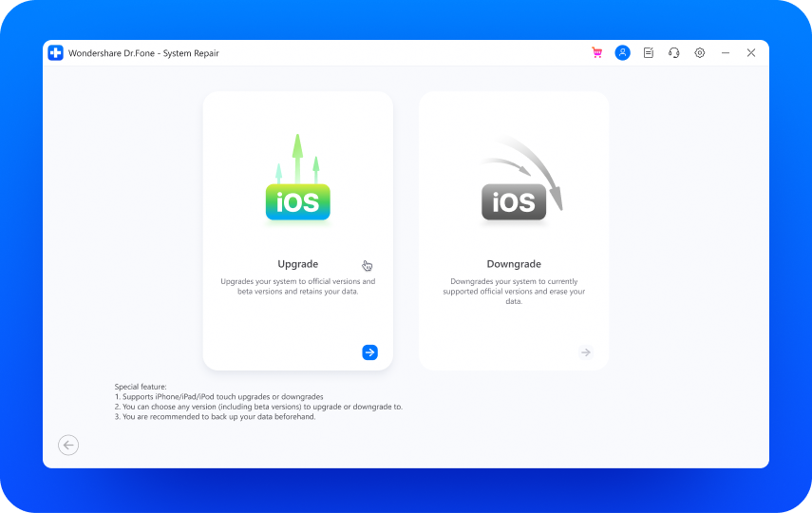812x513 pixels.
Task: Click the Downgrade card description text
Action: [x=514, y=292]
